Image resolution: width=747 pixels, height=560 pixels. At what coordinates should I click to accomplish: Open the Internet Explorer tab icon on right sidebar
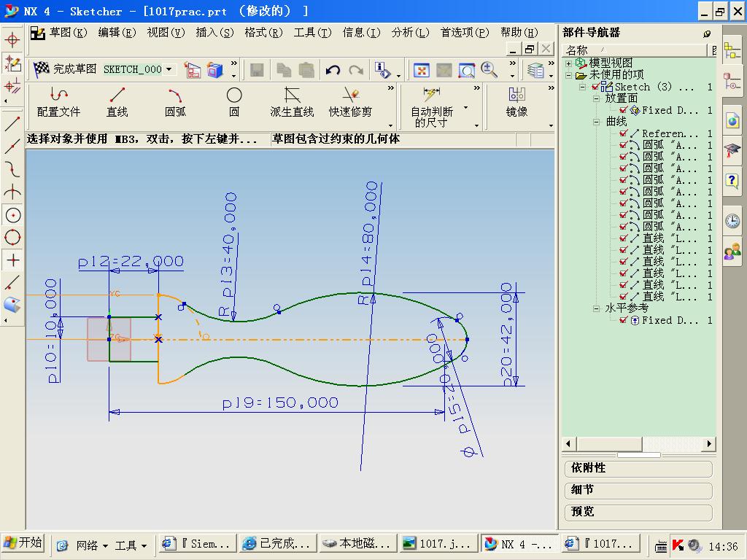(x=732, y=120)
